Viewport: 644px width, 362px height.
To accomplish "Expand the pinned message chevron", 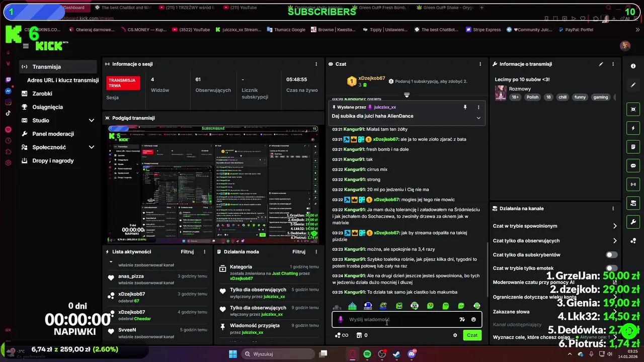I will 478,118.
